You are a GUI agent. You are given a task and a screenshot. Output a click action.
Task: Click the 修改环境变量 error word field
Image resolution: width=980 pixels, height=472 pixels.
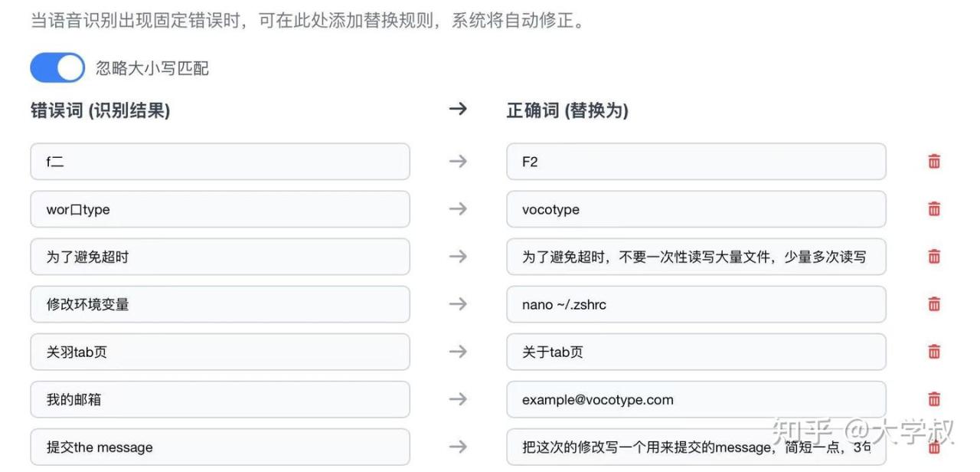(220, 304)
